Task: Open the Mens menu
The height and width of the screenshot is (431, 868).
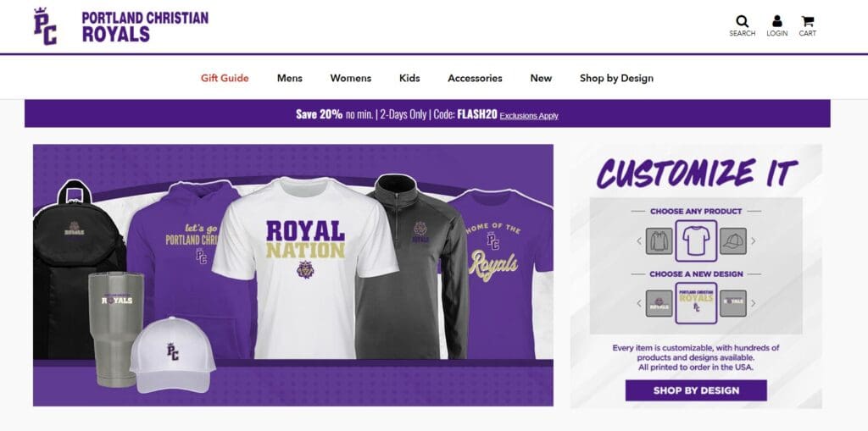Action: [x=290, y=78]
